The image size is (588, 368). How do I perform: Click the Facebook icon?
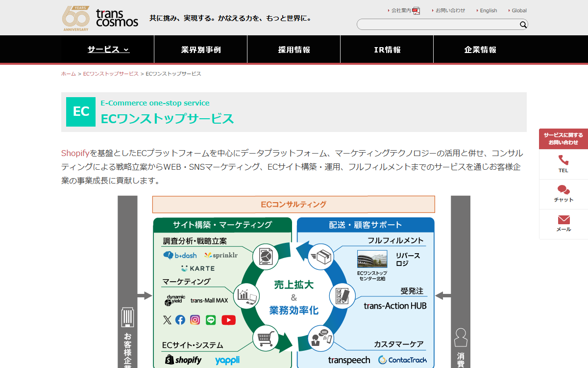pos(180,320)
